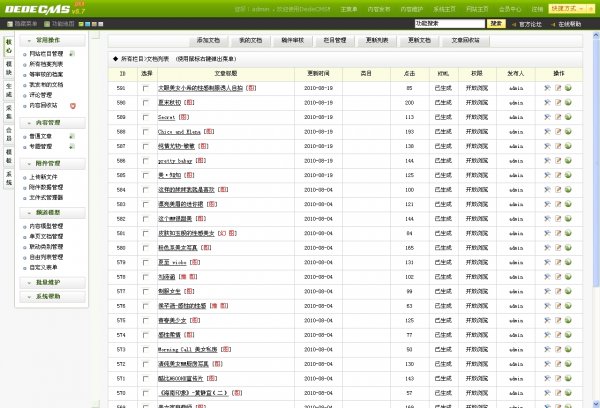Image resolution: width=600 pixels, height=408 pixels.
Task: Click the edit document icon in row 584
Action: click(x=558, y=190)
